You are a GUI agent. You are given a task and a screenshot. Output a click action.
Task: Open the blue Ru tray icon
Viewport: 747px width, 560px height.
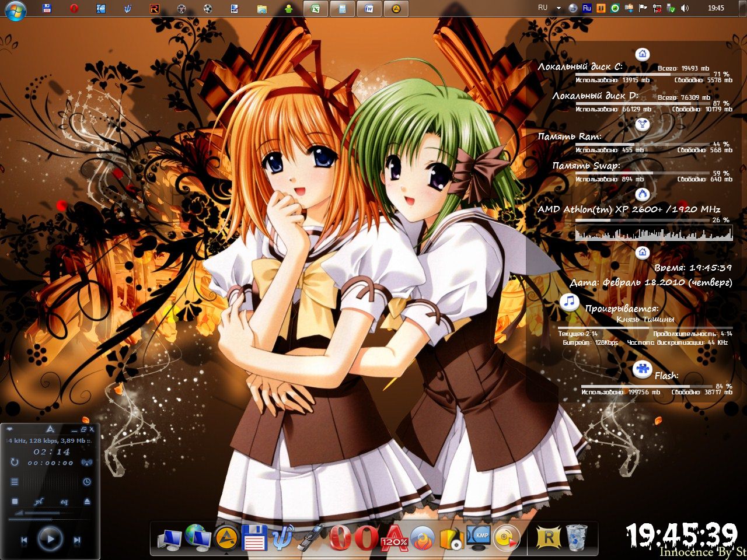coord(587,8)
